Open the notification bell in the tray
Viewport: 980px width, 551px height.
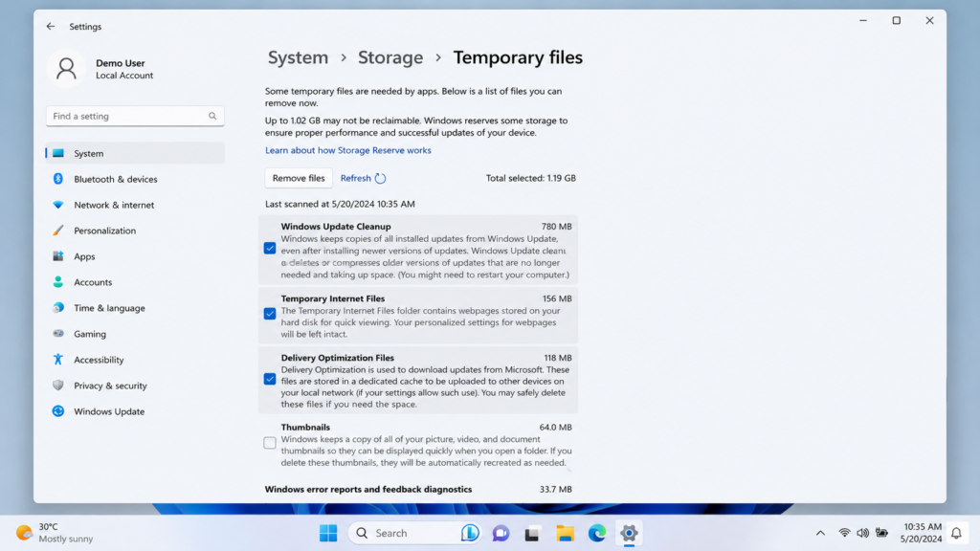tap(956, 533)
